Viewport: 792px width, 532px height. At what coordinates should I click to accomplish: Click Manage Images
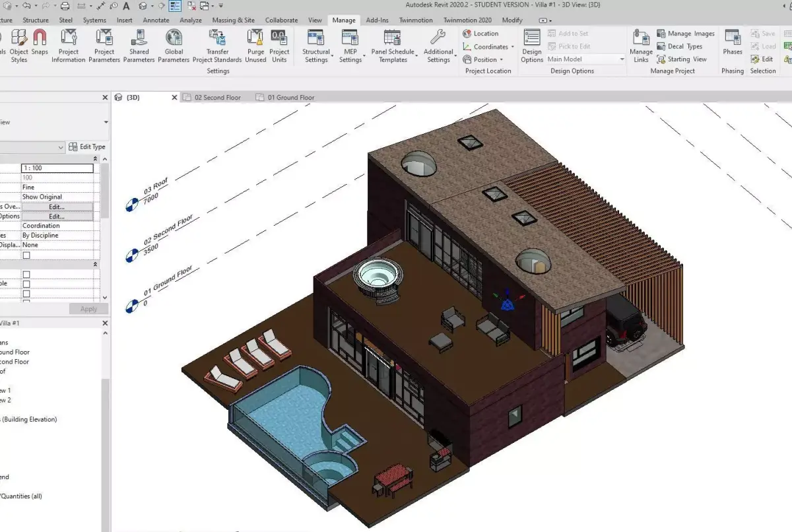pyautogui.click(x=686, y=34)
